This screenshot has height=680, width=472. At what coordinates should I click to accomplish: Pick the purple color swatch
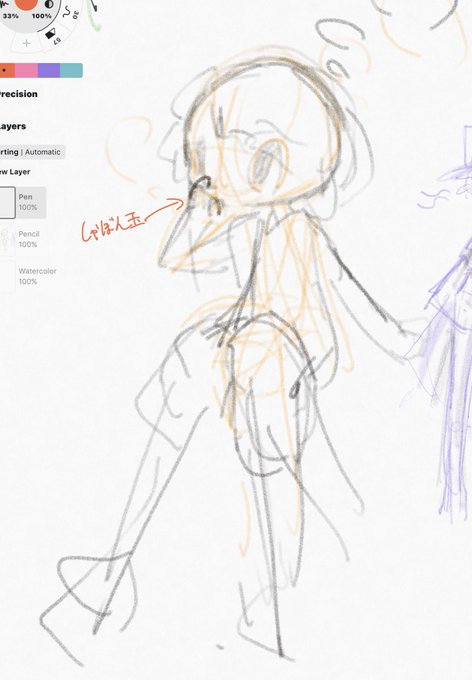pyautogui.click(x=49, y=70)
